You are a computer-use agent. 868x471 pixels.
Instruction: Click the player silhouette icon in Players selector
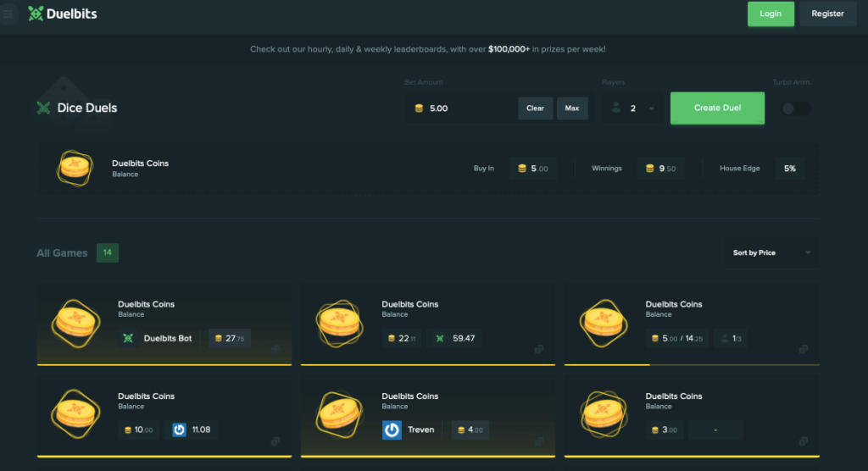pos(615,108)
